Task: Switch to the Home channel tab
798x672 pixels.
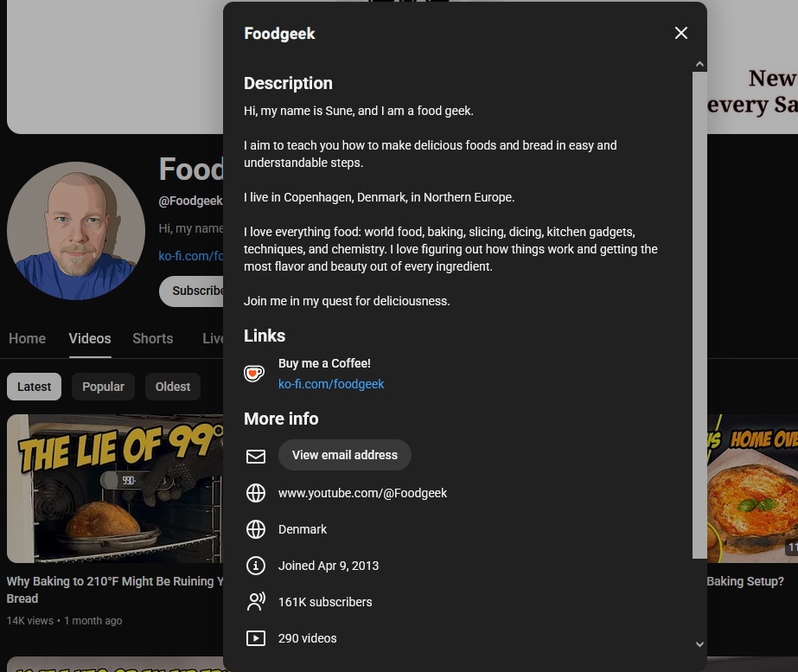Action: coord(27,338)
